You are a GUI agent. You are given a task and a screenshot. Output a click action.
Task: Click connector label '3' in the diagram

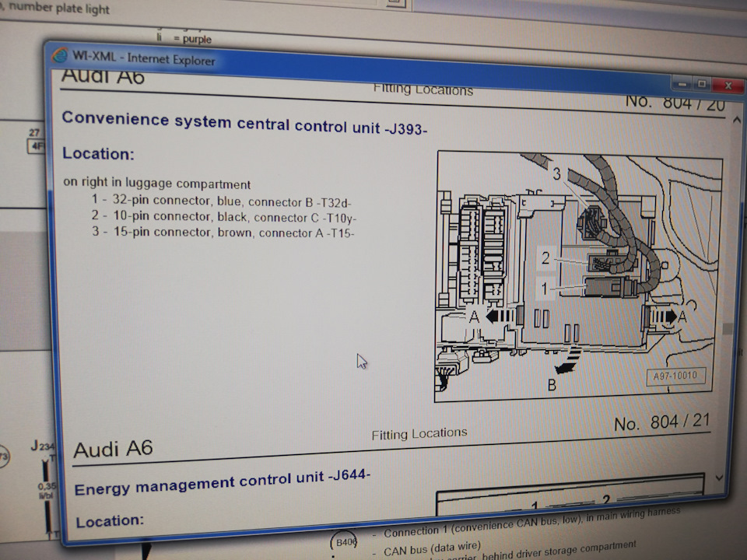coord(556,174)
